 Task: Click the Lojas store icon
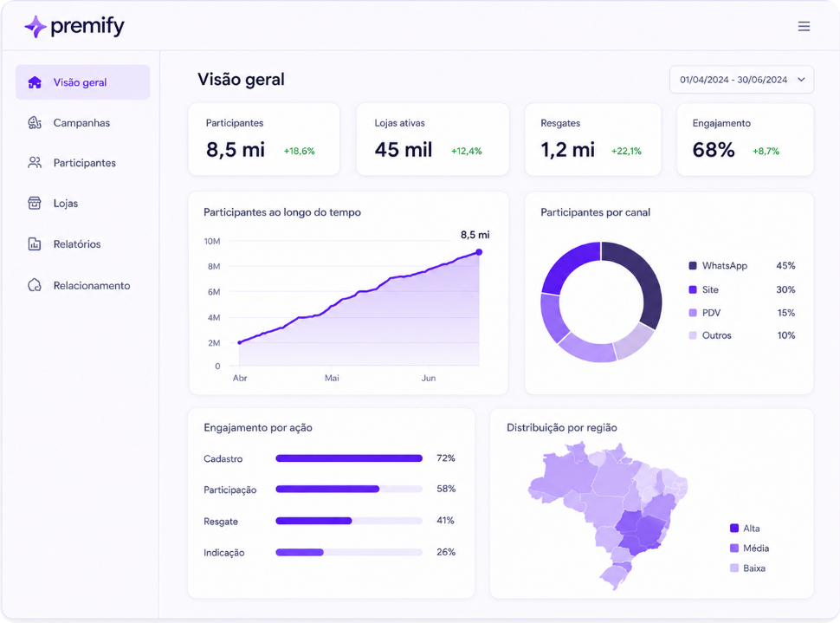point(35,204)
